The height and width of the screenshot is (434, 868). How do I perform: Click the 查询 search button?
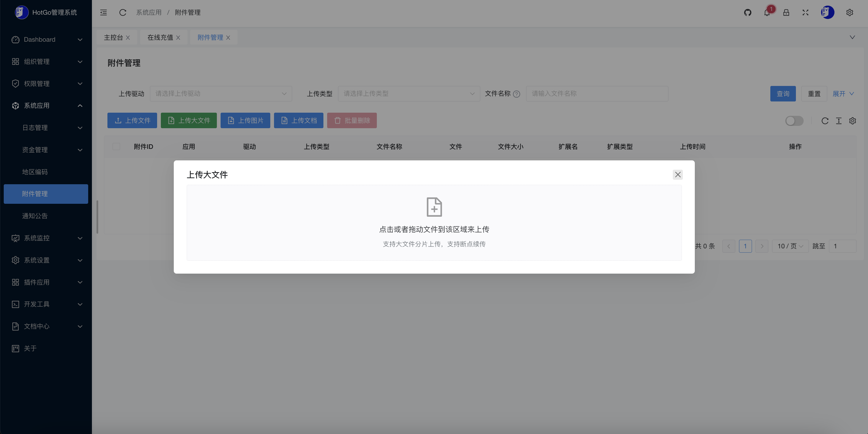coord(782,93)
